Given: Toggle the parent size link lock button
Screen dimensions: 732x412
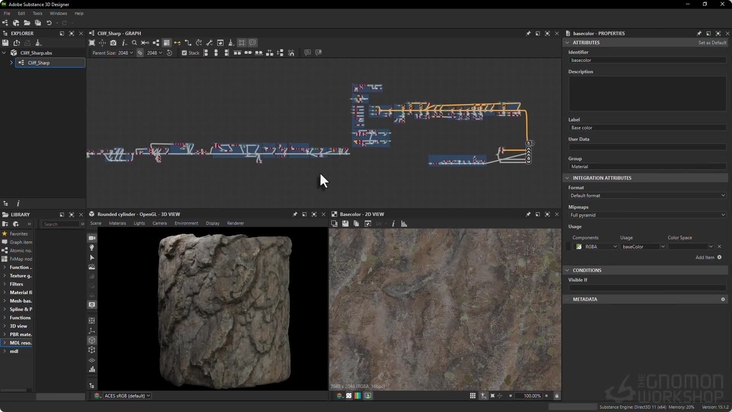Looking at the screenshot, I should click(x=140, y=53).
